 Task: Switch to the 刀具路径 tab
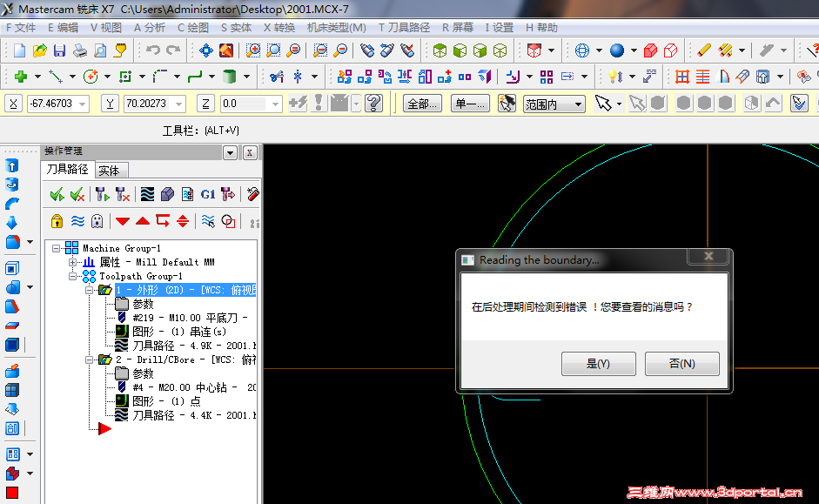[67, 169]
